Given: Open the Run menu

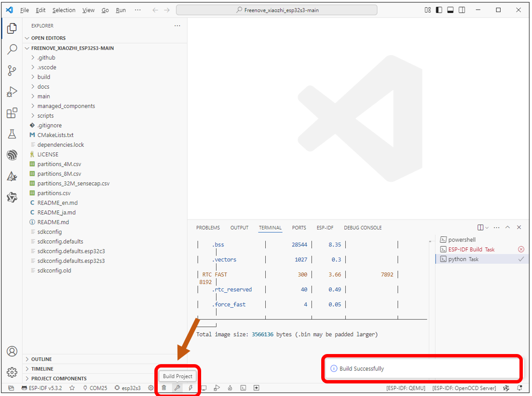Looking at the screenshot, I should 121,10.
